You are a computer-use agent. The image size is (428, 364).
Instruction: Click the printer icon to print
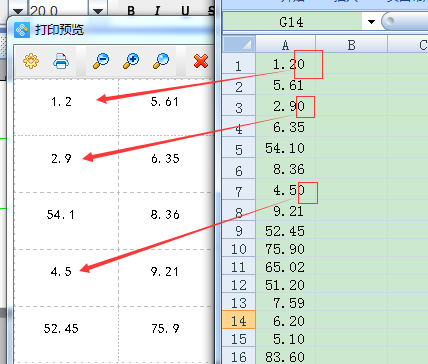coord(61,61)
